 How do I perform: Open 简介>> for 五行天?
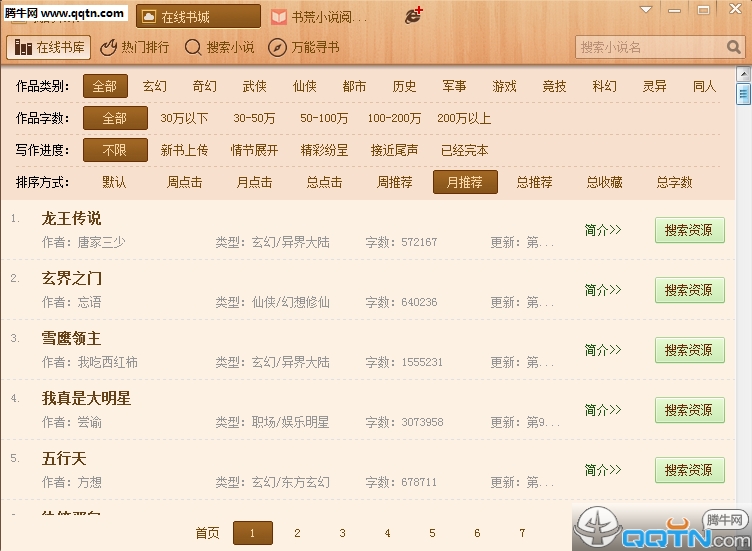[603, 470]
